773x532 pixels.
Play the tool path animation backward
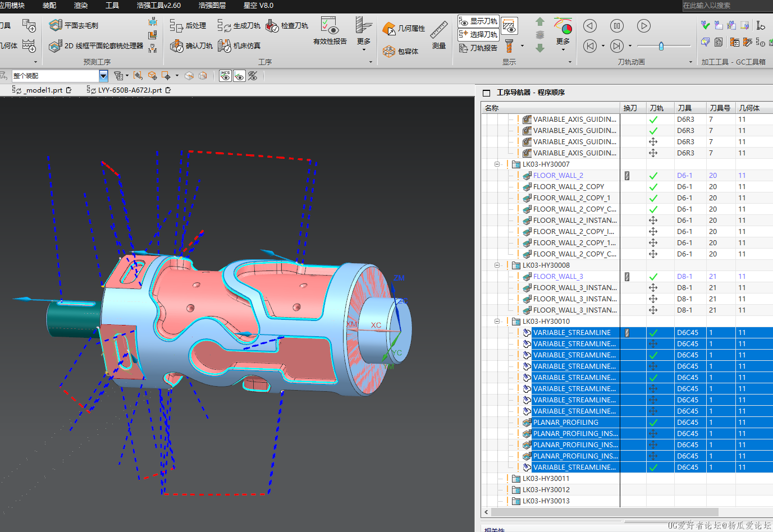590,26
